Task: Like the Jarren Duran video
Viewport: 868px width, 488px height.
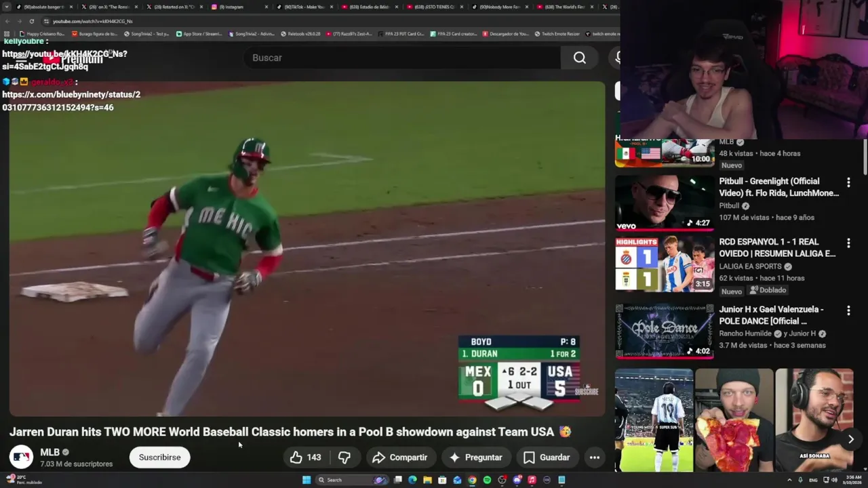Action: (x=305, y=457)
